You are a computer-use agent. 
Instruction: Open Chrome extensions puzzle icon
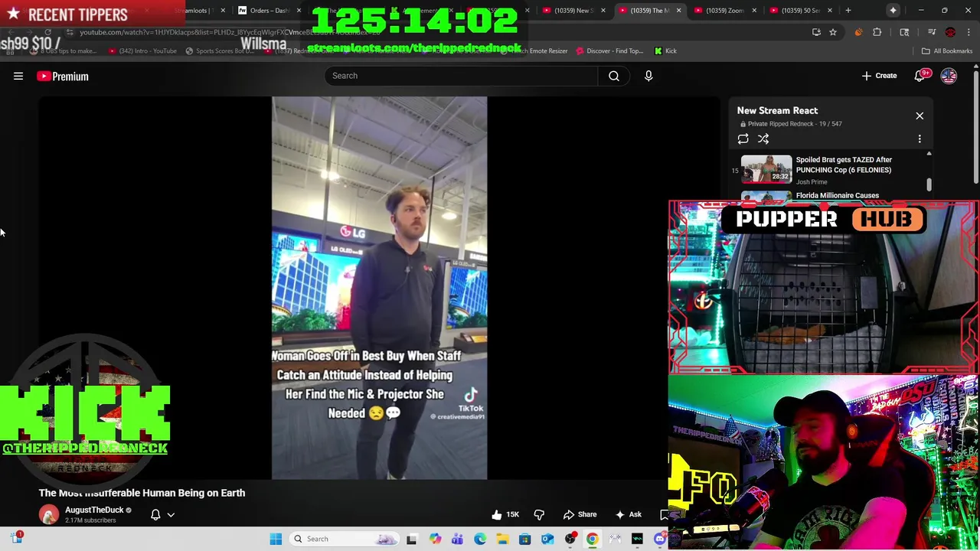coord(877,32)
